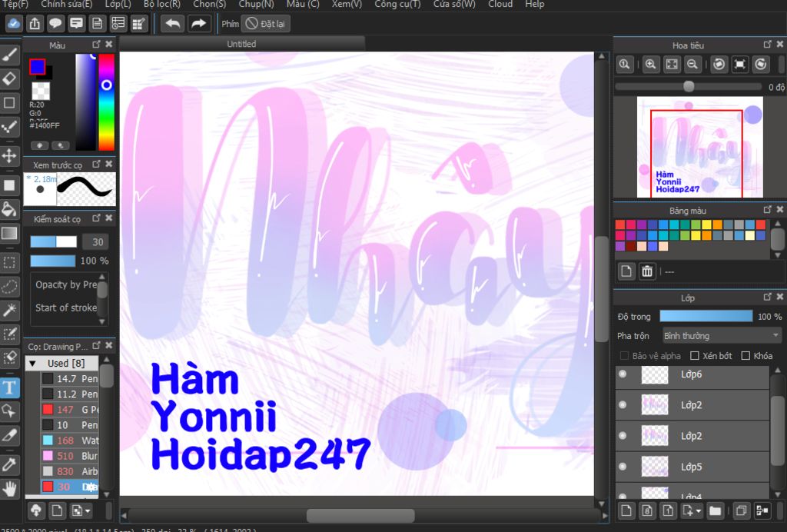Open the Pha trộn blend mode dropdown
The height and width of the screenshot is (532, 787).
tap(721, 336)
